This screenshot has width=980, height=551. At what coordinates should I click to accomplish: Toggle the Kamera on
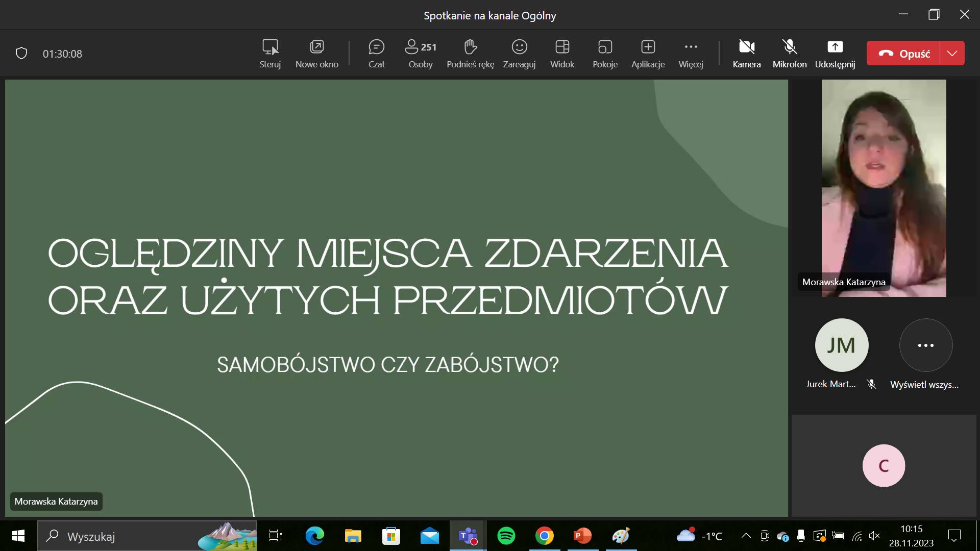(x=746, y=53)
